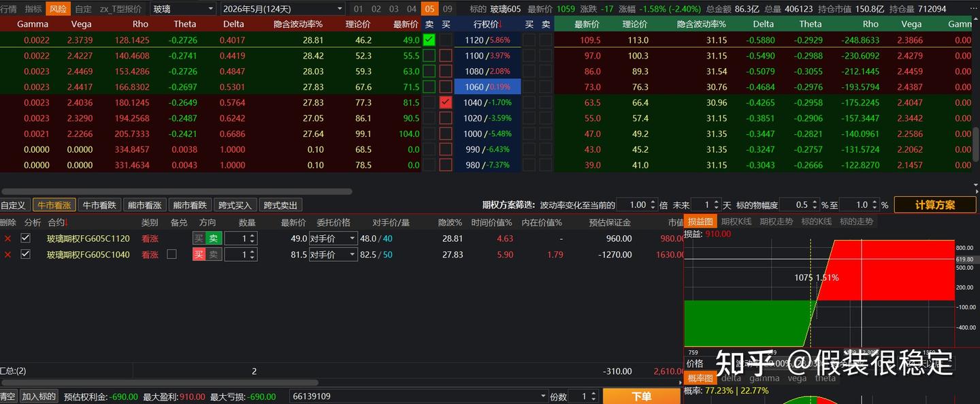Check call-side 买 box for strike 1100
This screenshot has width=980, height=404.
click(446, 56)
